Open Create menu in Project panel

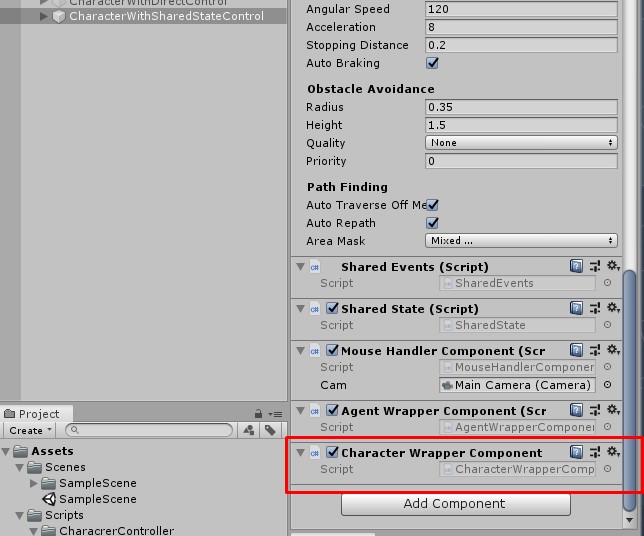(x=30, y=430)
